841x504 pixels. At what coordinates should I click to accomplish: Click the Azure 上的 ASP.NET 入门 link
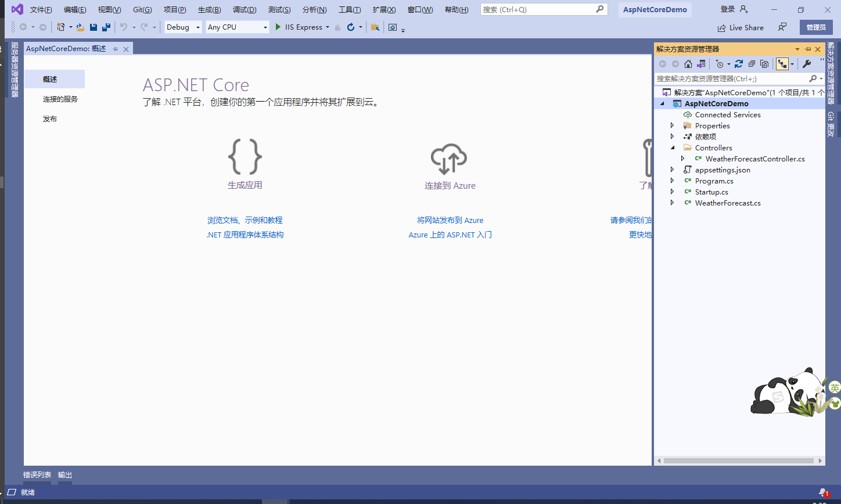click(x=450, y=235)
